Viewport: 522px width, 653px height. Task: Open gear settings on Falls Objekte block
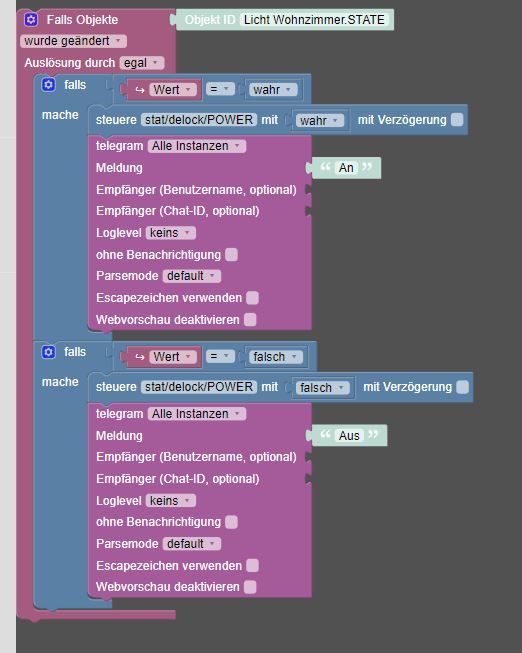pos(31,20)
